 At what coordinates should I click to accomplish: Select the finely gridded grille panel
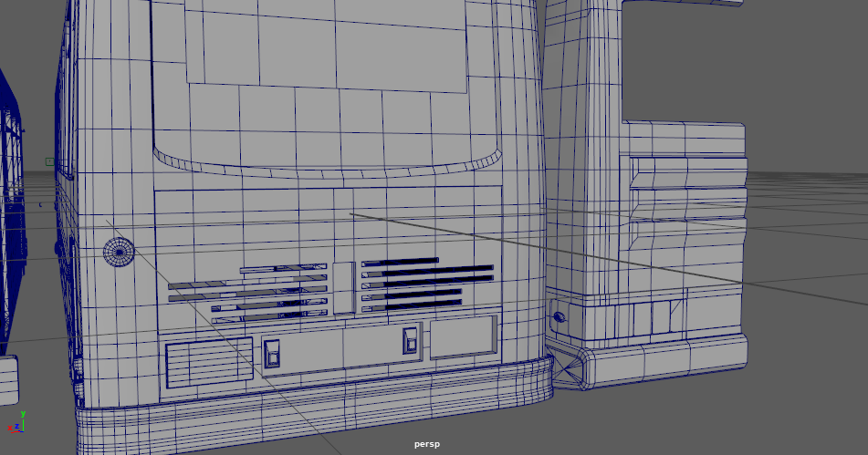point(209,362)
